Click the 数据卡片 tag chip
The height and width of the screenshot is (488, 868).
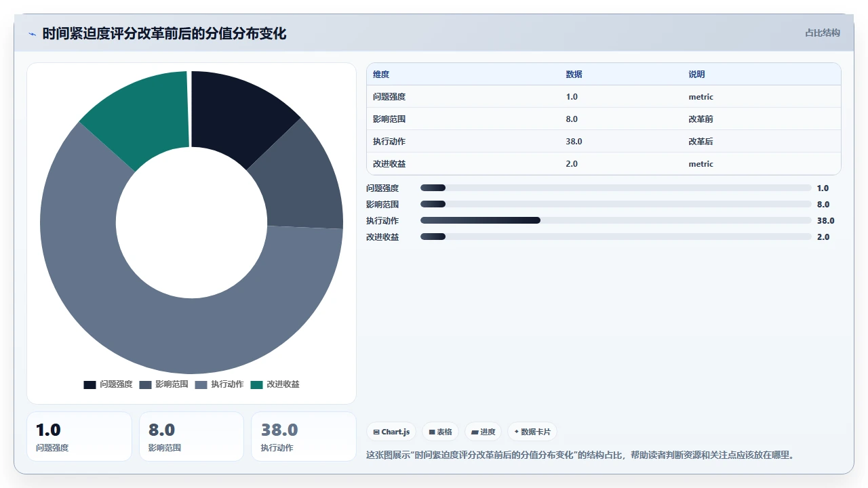pos(532,432)
